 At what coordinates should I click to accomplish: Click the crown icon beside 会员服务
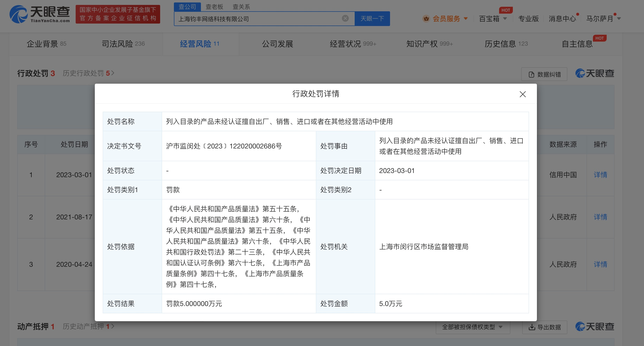(426, 18)
